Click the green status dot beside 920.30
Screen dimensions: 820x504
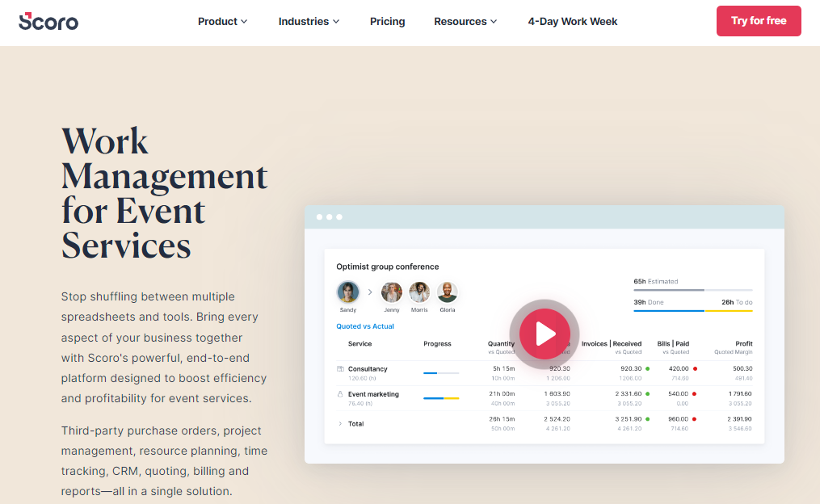647,368
